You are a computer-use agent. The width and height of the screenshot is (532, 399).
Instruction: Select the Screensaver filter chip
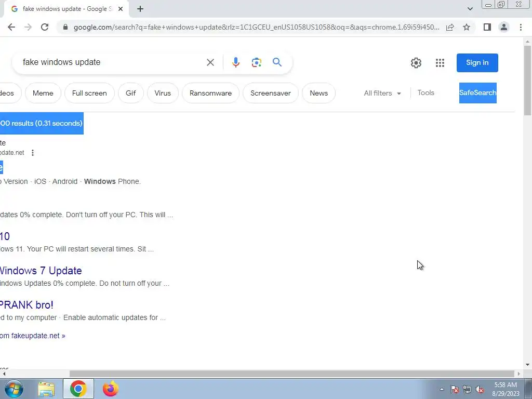tap(271, 93)
